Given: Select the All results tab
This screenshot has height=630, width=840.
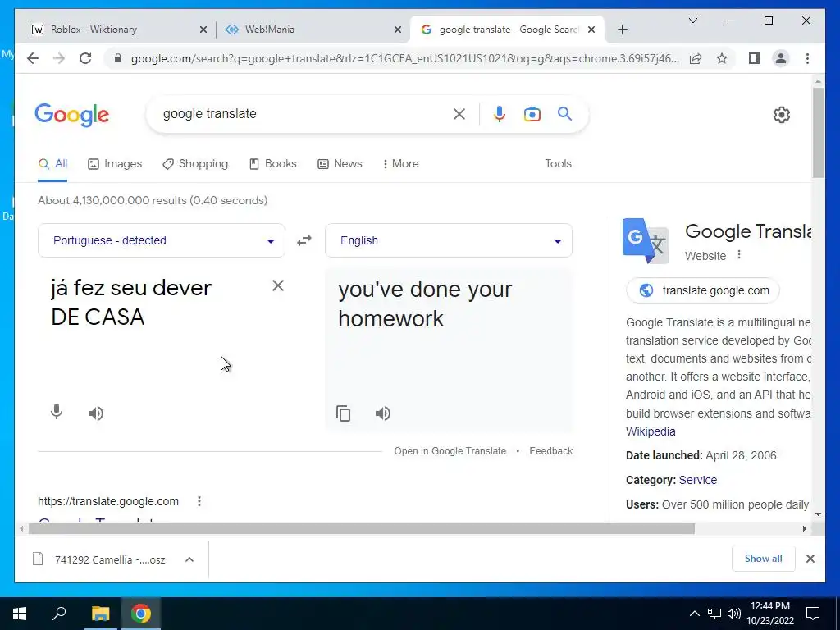Looking at the screenshot, I should (52, 164).
